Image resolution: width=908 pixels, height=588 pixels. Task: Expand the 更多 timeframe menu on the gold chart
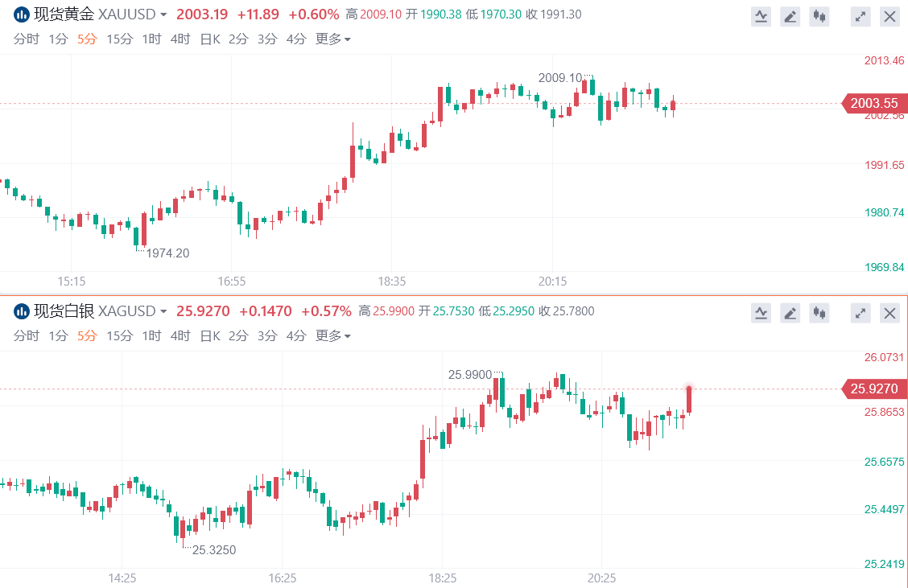(x=332, y=39)
